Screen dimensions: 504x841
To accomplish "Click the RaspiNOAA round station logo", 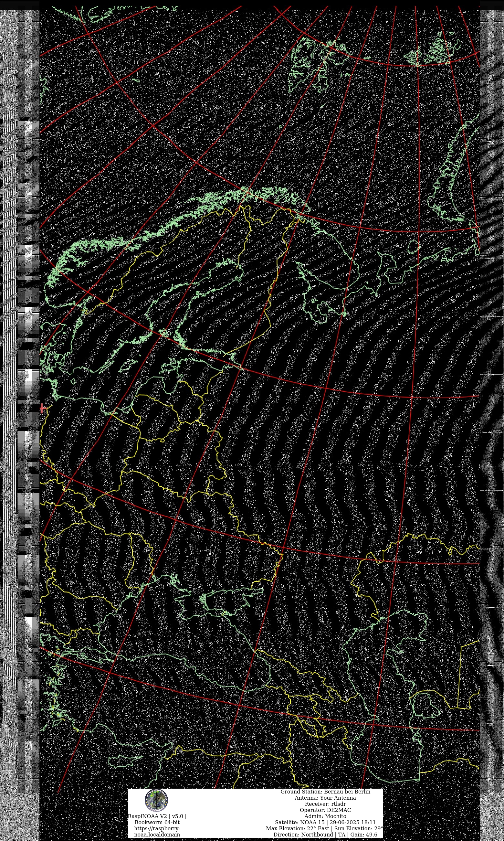I will click(156, 801).
